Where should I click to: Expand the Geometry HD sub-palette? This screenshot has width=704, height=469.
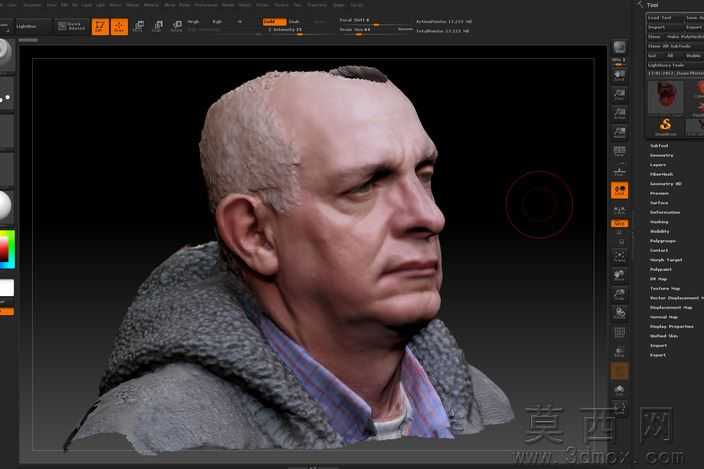[x=666, y=184]
